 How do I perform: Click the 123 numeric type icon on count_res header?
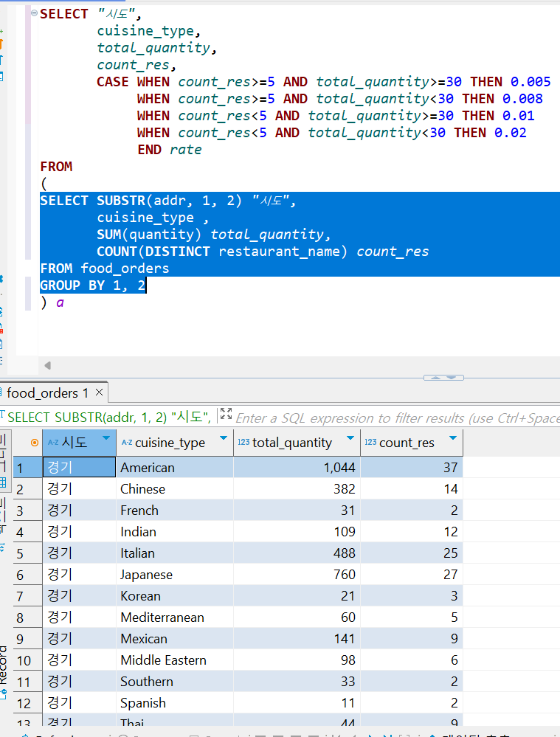[370, 443]
